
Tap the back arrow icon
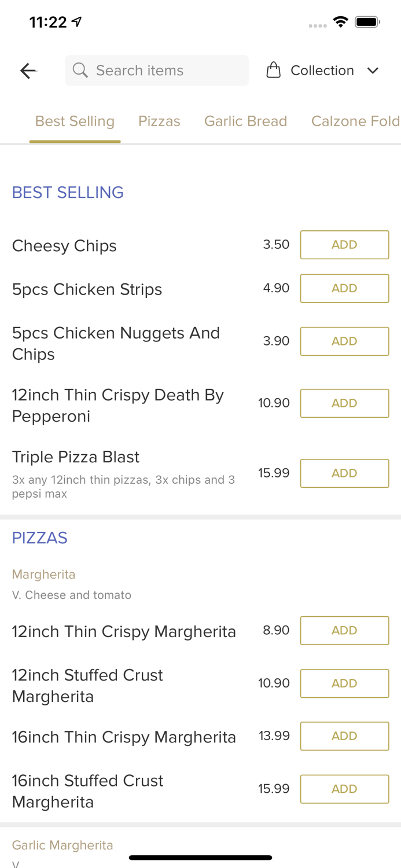28,71
